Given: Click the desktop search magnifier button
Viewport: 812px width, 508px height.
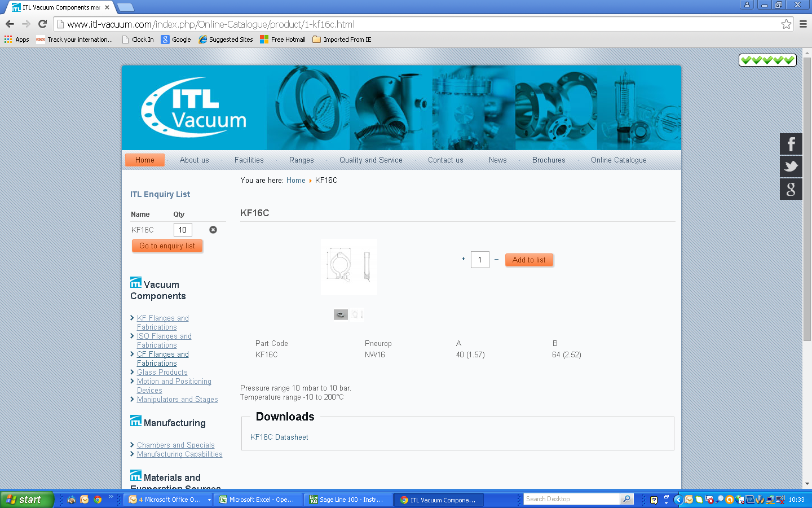Looking at the screenshot, I should (626, 499).
